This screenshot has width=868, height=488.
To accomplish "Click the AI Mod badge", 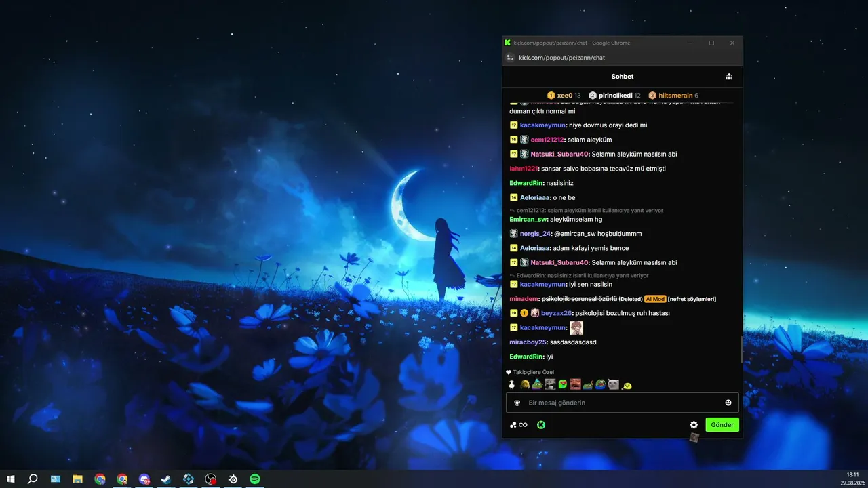I will pos(655,299).
